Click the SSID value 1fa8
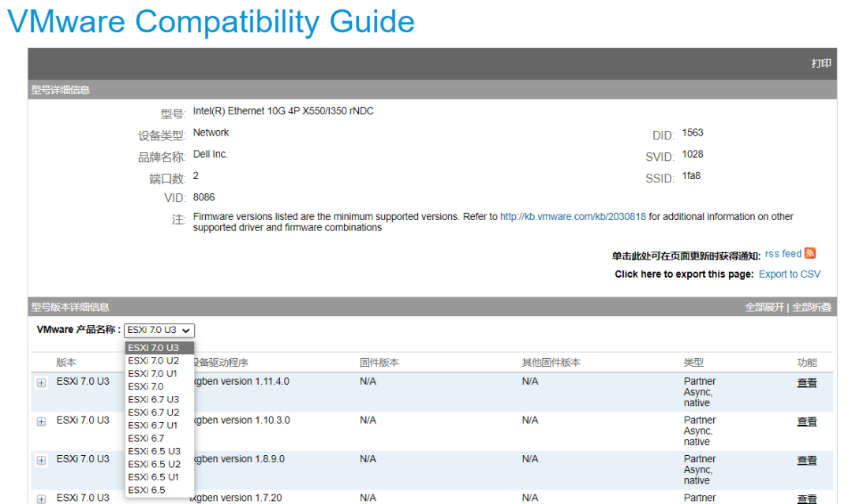The width and height of the screenshot is (852, 504). coord(691,176)
